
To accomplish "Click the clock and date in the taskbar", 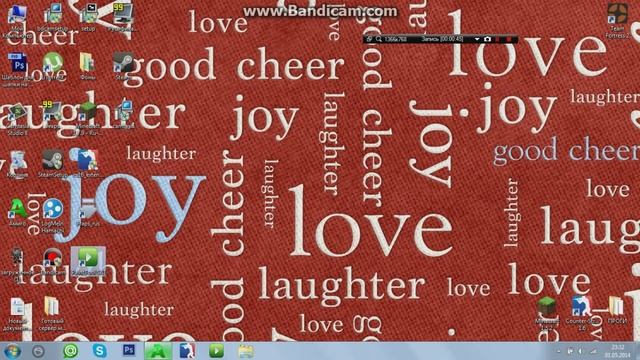I will (618, 351).
